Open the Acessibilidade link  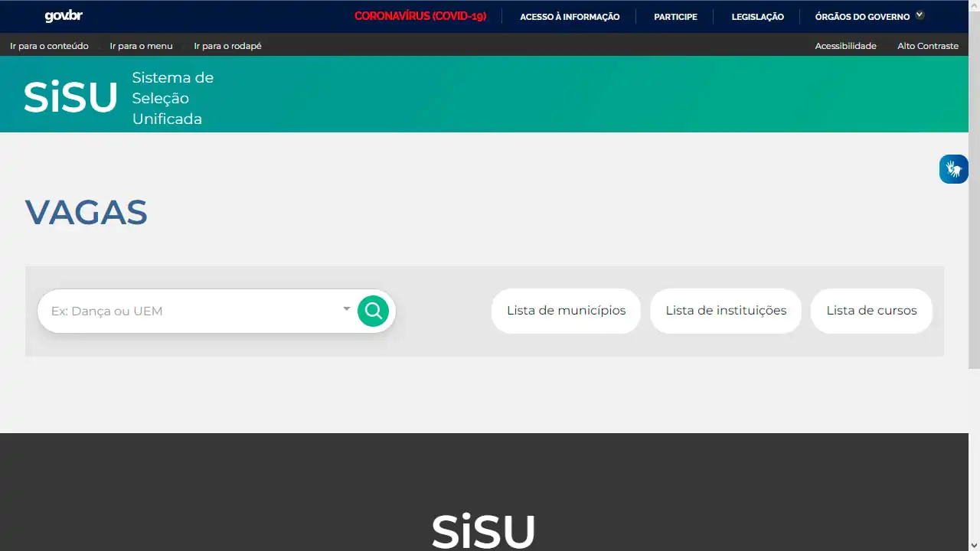[x=845, y=46]
